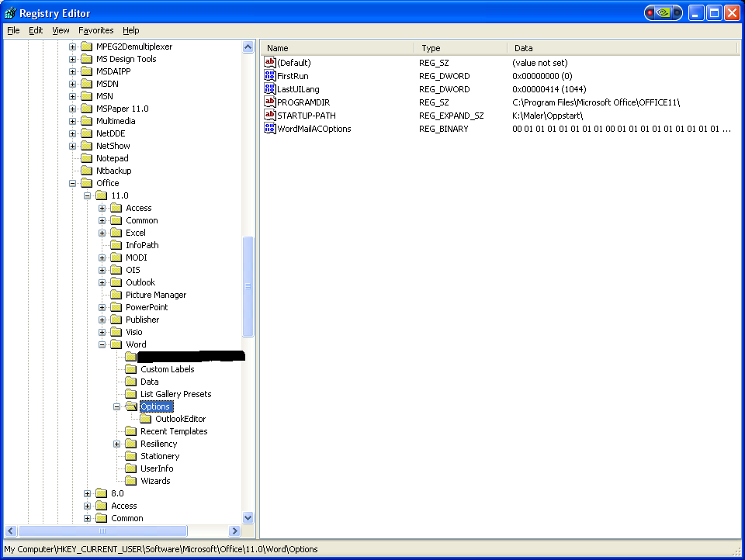
Task: Click the InfoPath folder icon
Action: point(116,244)
